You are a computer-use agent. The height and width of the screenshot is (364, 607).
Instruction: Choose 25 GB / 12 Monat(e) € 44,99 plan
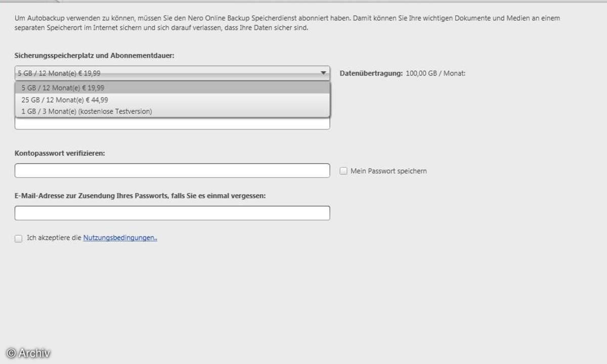[x=172, y=100]
